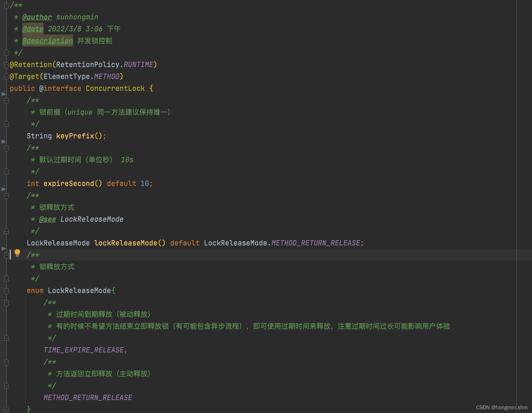This screenshot has height=413, width=532.
Task: Click the @interface keyword
Action: (60, 88)
